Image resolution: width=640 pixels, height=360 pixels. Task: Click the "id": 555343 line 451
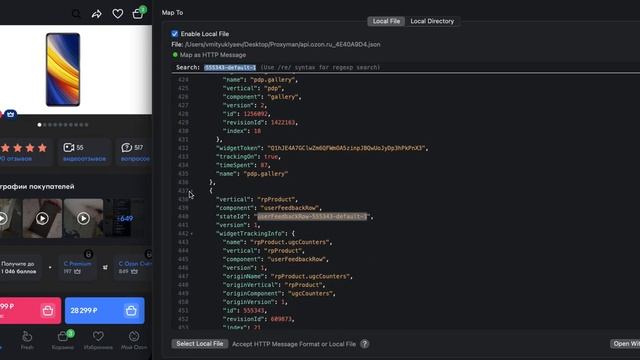[245, 311]
